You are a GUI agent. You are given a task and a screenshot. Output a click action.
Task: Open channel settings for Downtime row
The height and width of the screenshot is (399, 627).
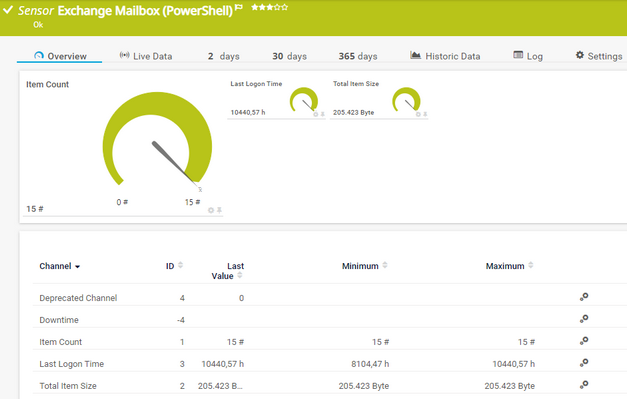(584, 319)
